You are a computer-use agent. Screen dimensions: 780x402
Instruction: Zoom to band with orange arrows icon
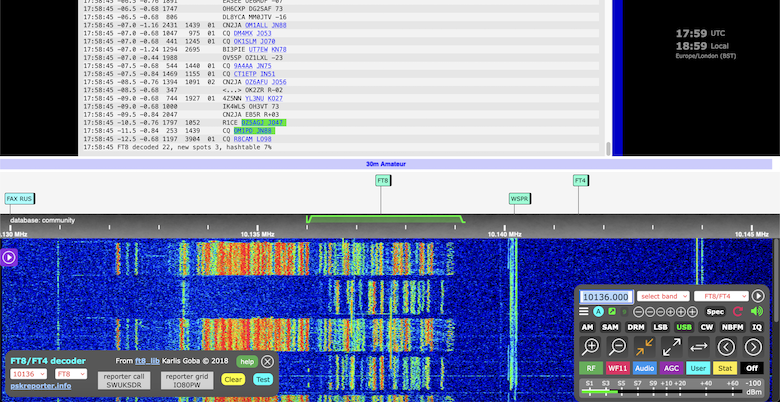pyautogui.click(x=645, y=347)
